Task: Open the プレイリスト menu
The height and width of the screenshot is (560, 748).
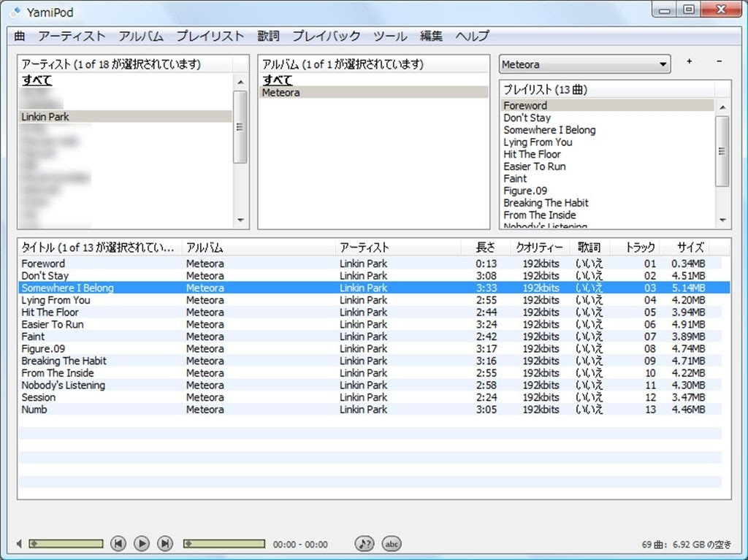Action: [210, 36]
